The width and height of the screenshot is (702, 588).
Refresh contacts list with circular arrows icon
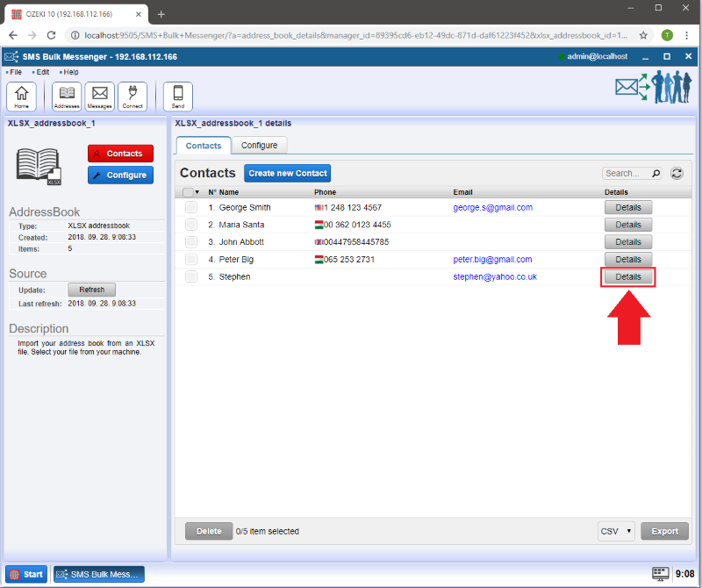pos(677,174)
